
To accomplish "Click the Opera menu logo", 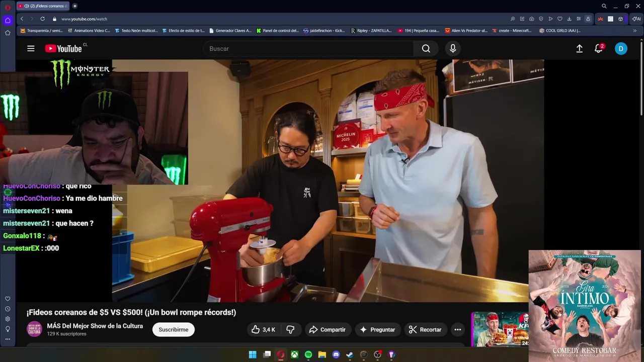I will [8, 7].
